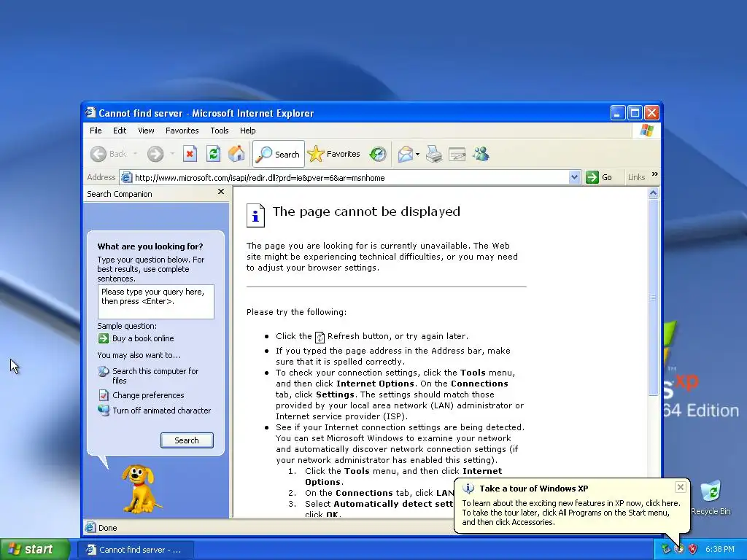Click the green Go arrow button
The height and width of the screenshot is (560, 747).
coord(592,177)
